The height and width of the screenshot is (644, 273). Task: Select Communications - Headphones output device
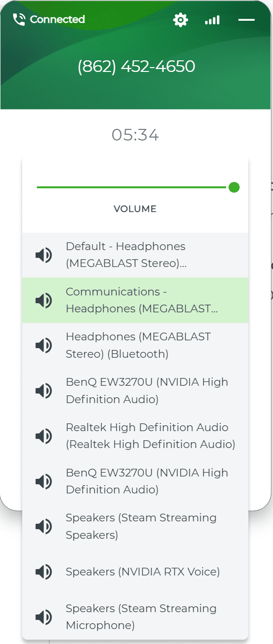(x=135, y=300)
